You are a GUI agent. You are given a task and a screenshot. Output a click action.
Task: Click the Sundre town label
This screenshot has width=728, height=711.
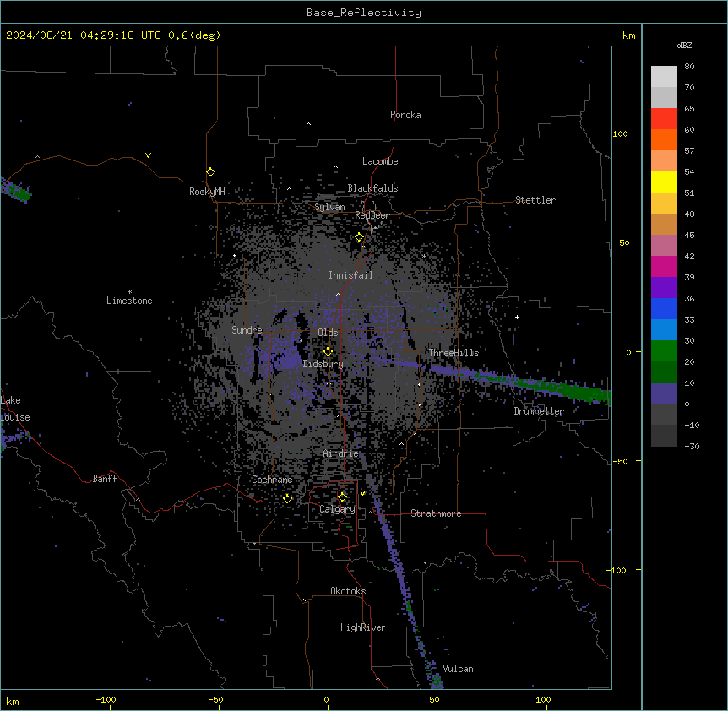point(247,330)
